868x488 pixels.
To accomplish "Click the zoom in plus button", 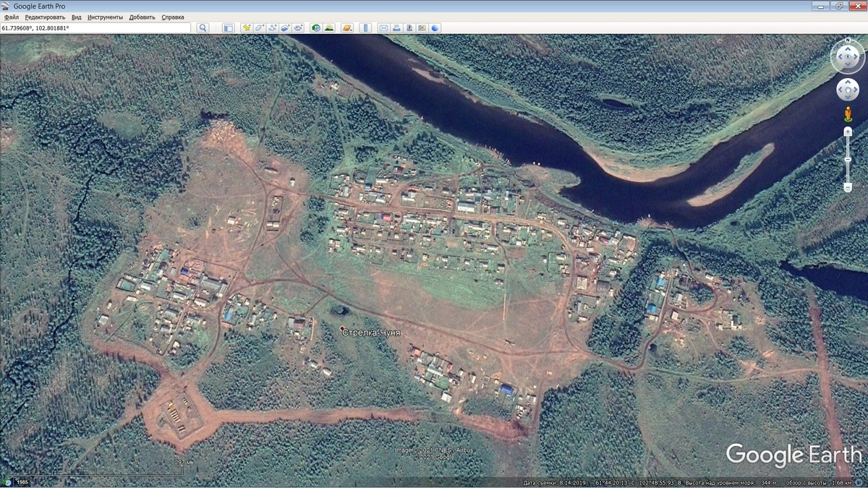I will 848,132.
